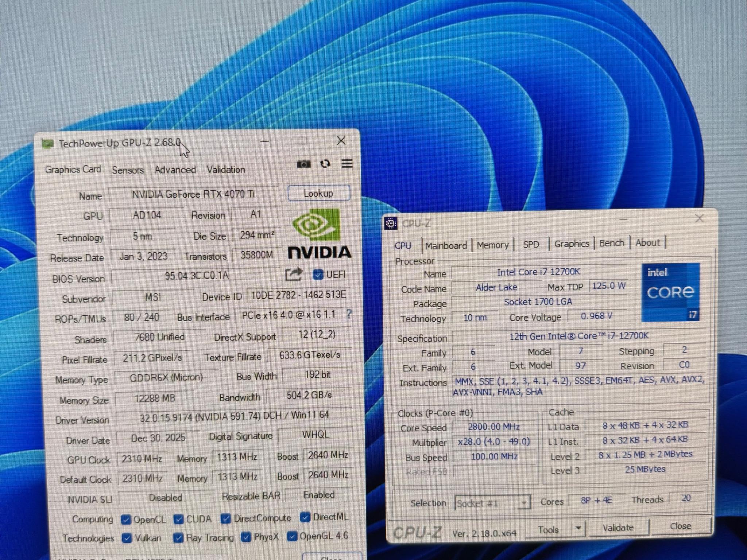Screen dimensions: 747x560
Task: Close the CPU-Z window with X
Action: click(x=699, y=218)
